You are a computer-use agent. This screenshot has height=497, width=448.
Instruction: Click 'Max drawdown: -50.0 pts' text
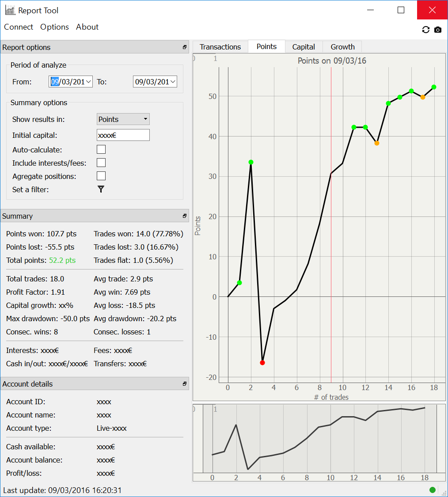tap(48, 319)
